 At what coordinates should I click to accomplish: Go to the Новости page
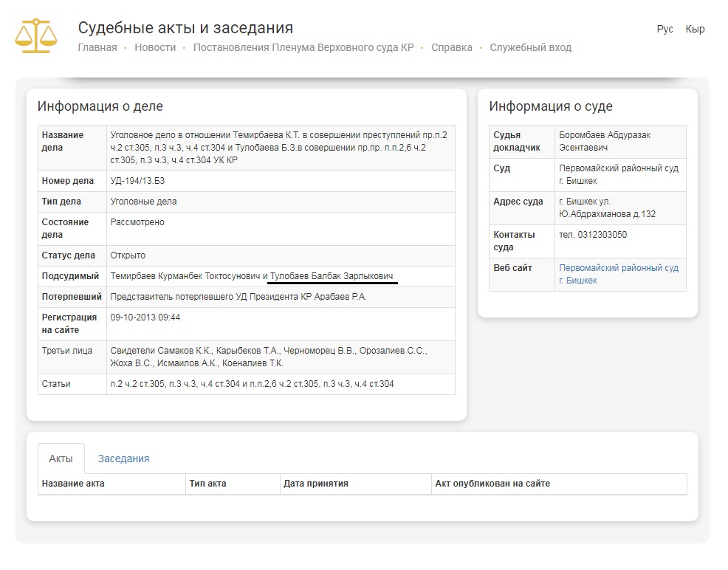pos(155,47)
